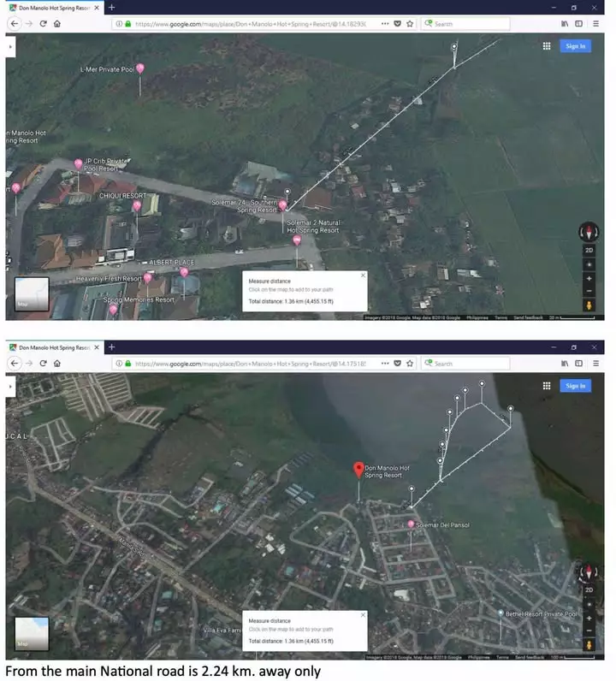Go back in the upper browser window
This screenshot has width=616, height=681.
[15, 23]
